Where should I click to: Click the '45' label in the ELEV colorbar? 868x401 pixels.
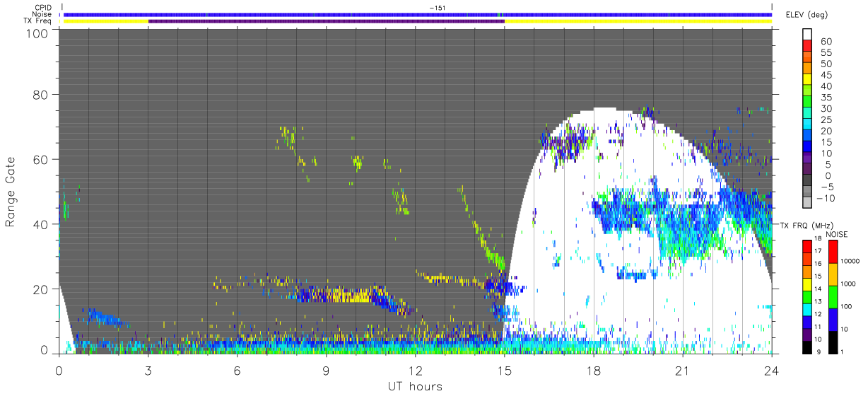(x=826, y=75)
